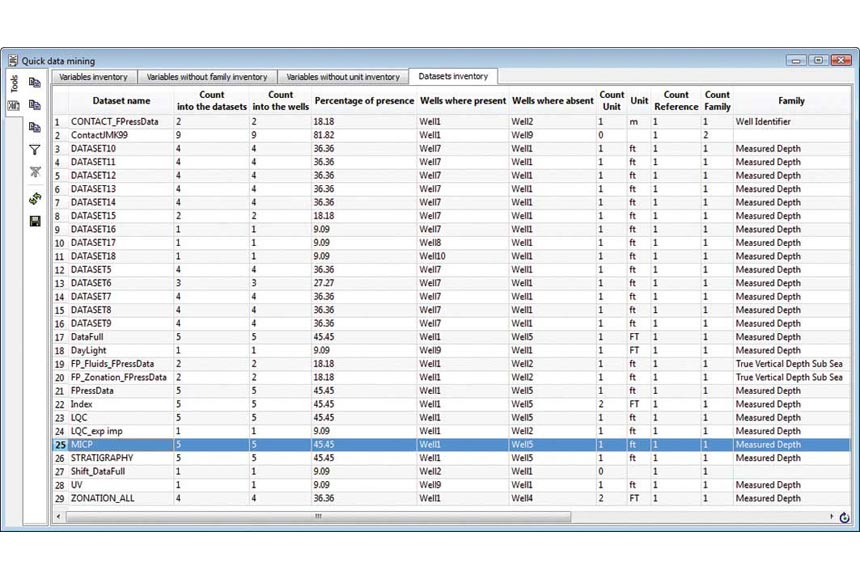
Task: Save the inventory with the floppy disk icon
Action: point(35,221)
